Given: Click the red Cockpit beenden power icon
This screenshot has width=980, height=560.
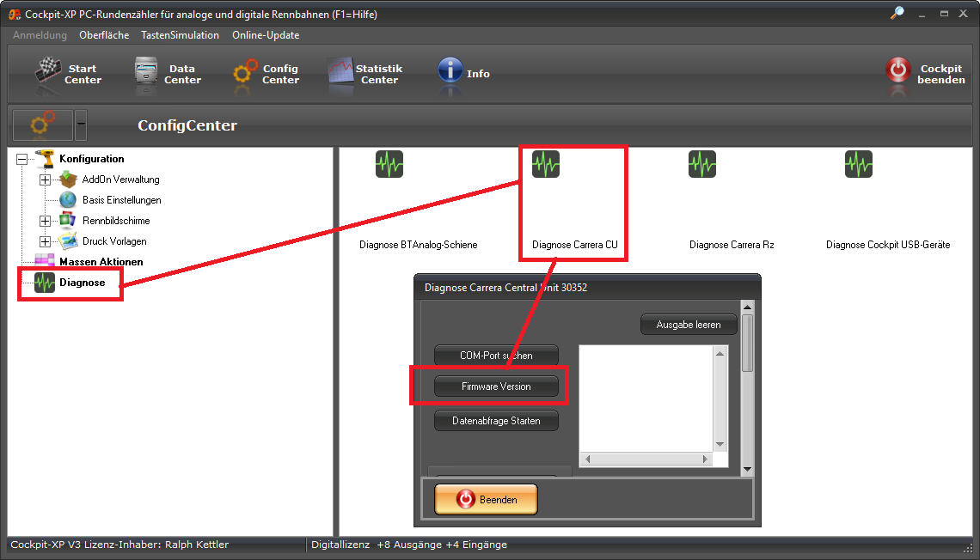Looking at the screenshot, I should (898, 70).
